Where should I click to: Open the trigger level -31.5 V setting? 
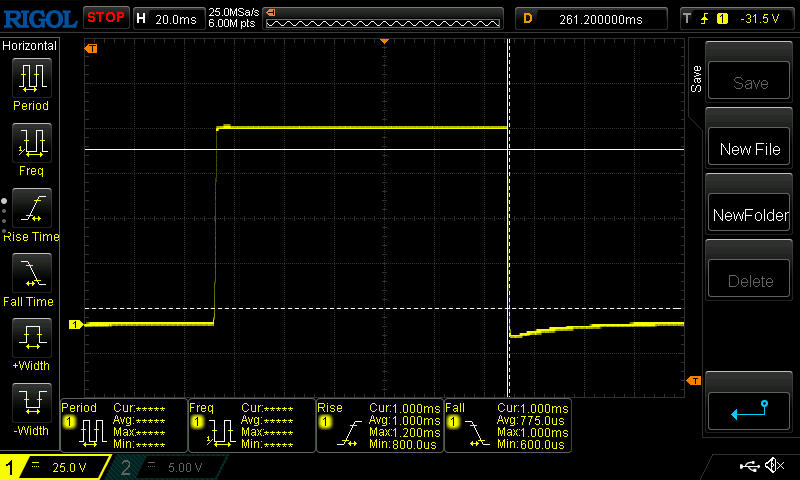tap(736, 17)
